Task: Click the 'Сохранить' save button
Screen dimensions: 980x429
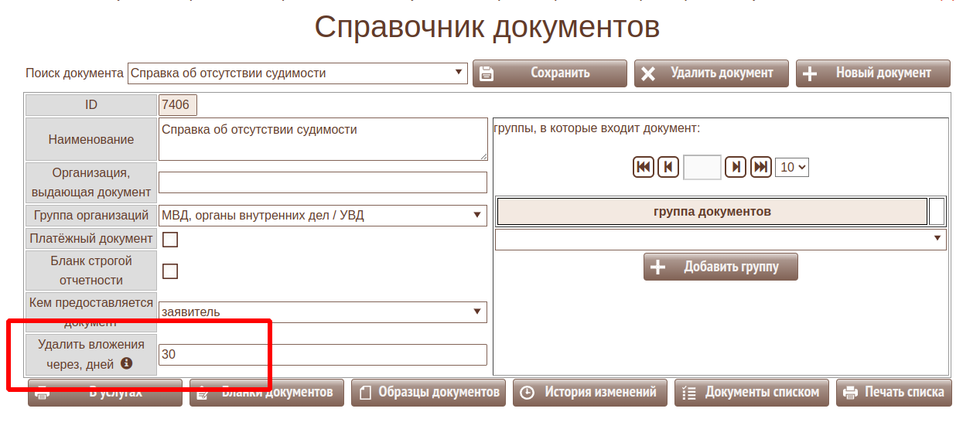Action: pyautogui.click(x=549, y=73)
